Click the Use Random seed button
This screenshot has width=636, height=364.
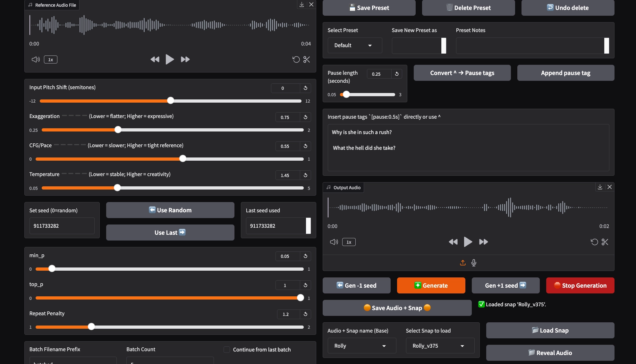point(170,210)
